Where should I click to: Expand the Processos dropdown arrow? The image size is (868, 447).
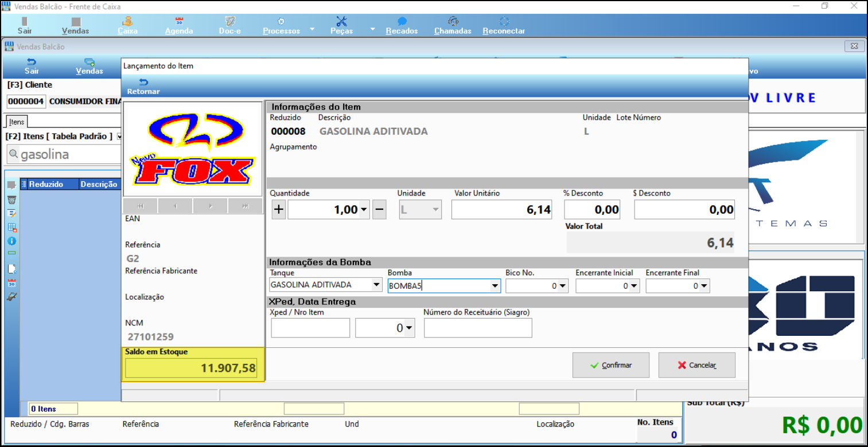[x=312, y=28]
